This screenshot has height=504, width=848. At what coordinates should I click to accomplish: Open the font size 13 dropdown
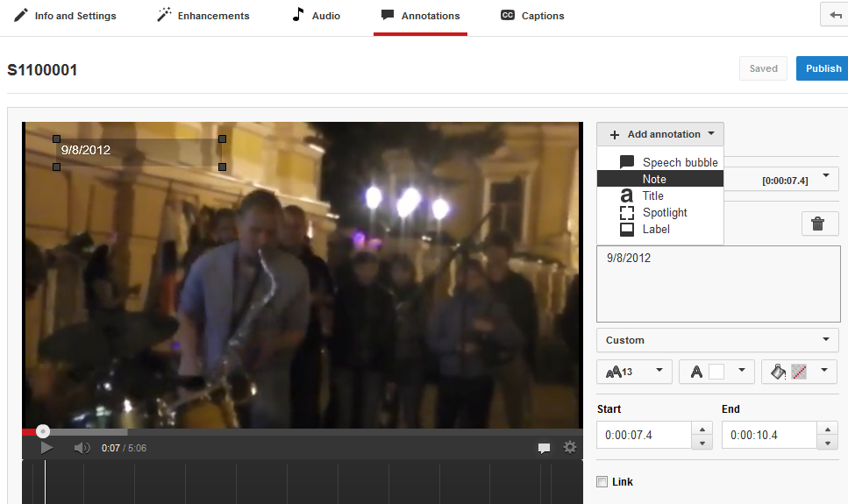coord(634,372)
